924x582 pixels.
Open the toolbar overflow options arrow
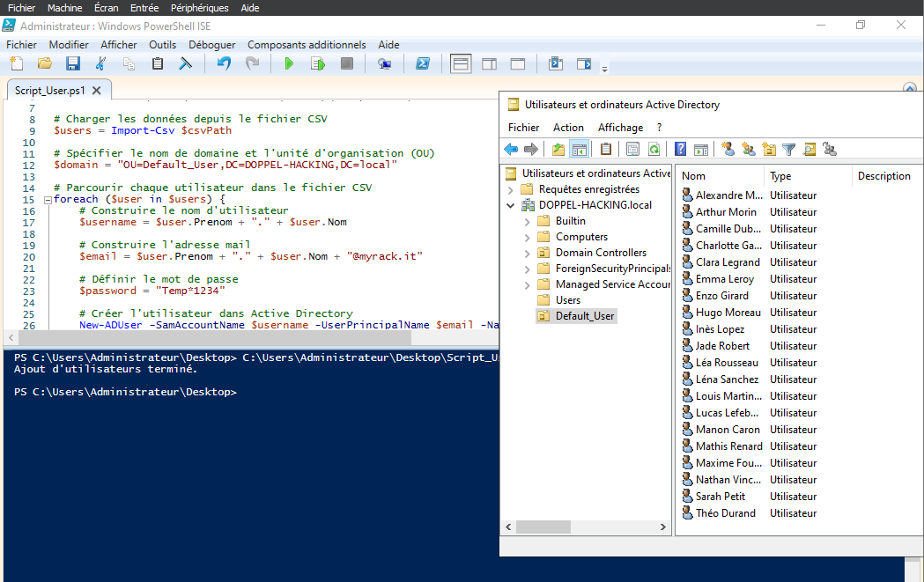coord(604,69)
